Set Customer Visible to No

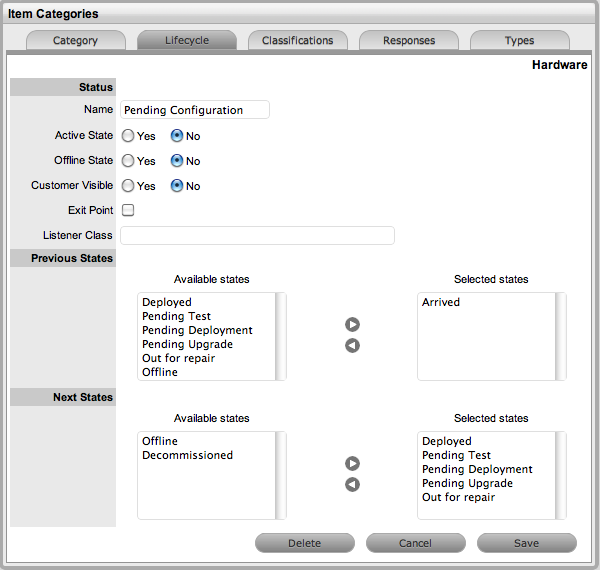click(x=177, y=186)
